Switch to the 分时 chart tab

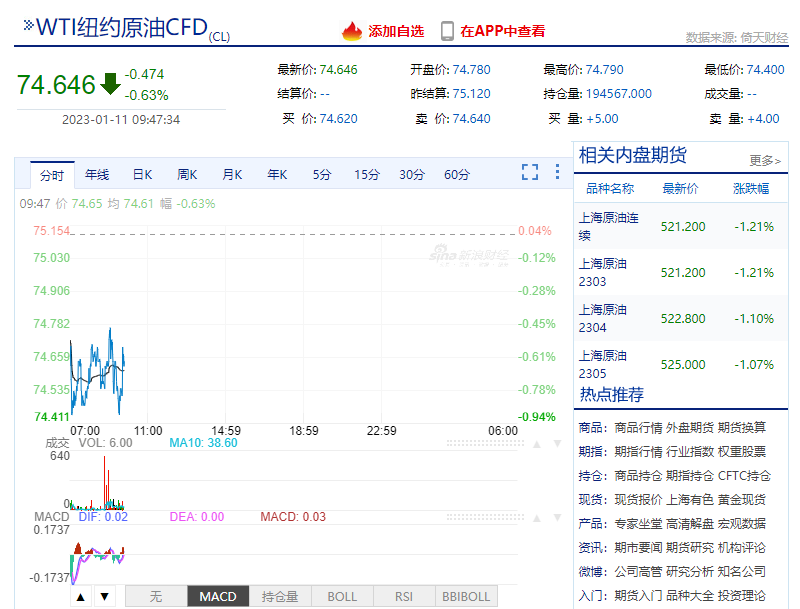pyautogui.click(x=52, y=175)
